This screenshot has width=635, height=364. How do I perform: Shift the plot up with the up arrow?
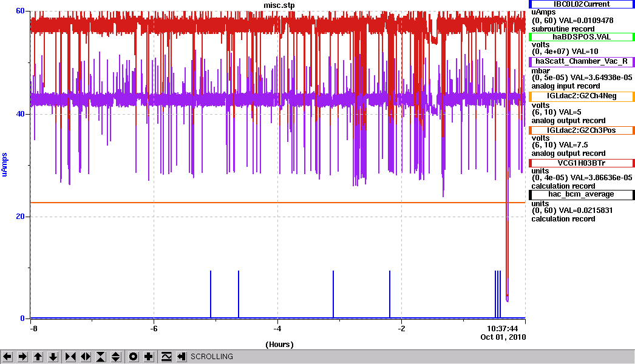tap(38, 357)
